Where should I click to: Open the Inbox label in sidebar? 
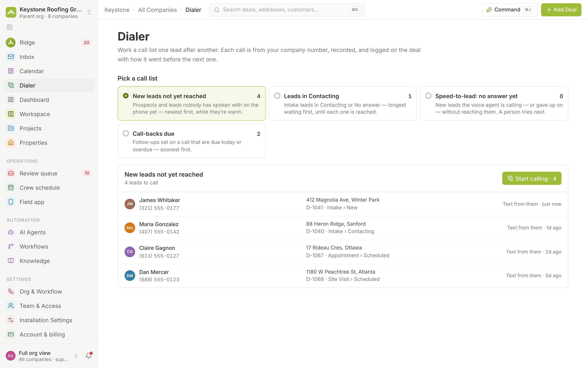click(x=27, y=57)
